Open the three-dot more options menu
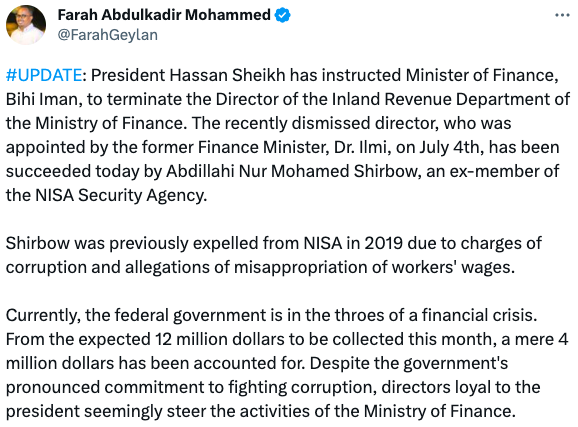 (562, 15)
